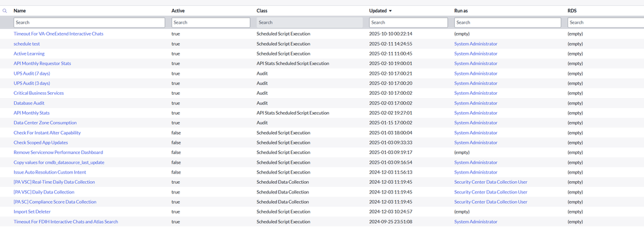644x245 pixels.
Task: Open [PA SC] Compliance Score Data Collection
Action: [55, 202]
